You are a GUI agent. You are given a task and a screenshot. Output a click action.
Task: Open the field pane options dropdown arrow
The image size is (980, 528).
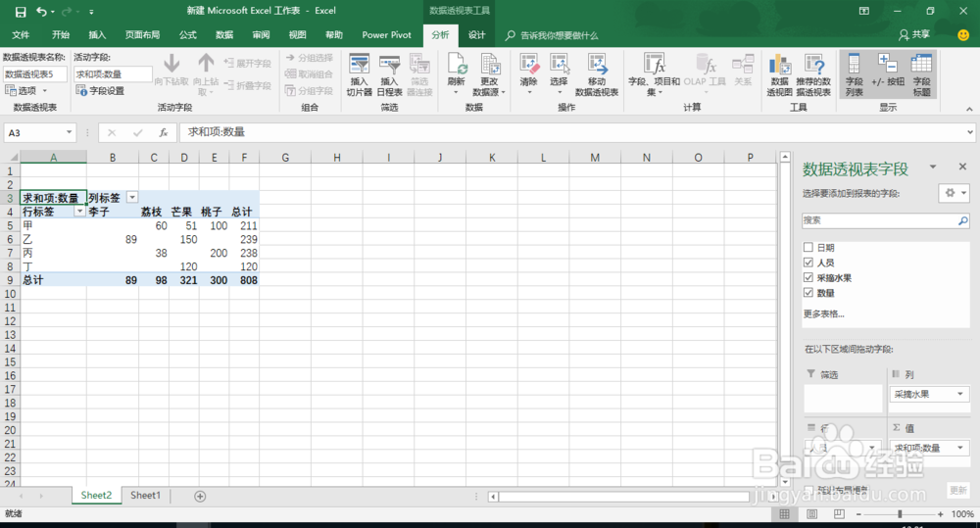(x=933, y=167)
